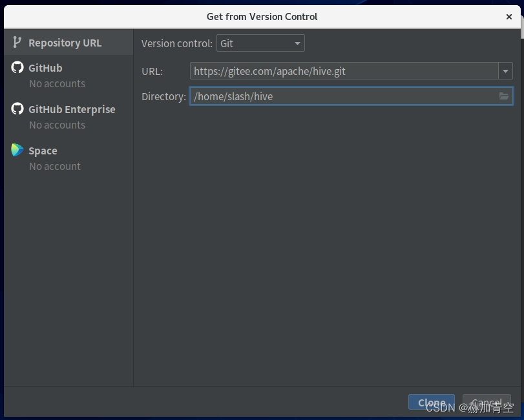Close the Get from Version Control dialog
This screenshot has width=524, height=420.
[509, 17]
